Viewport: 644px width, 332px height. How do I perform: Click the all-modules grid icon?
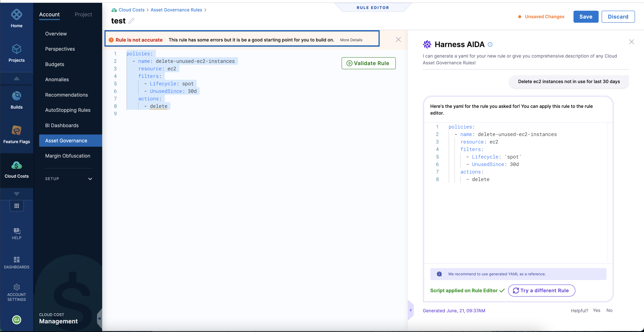[16, 206]
